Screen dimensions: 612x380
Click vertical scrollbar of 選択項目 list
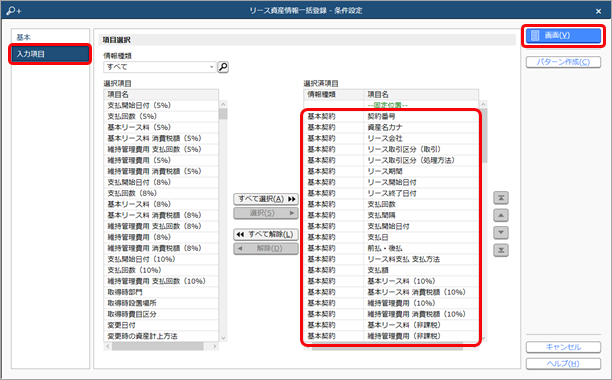click(223, 221)
